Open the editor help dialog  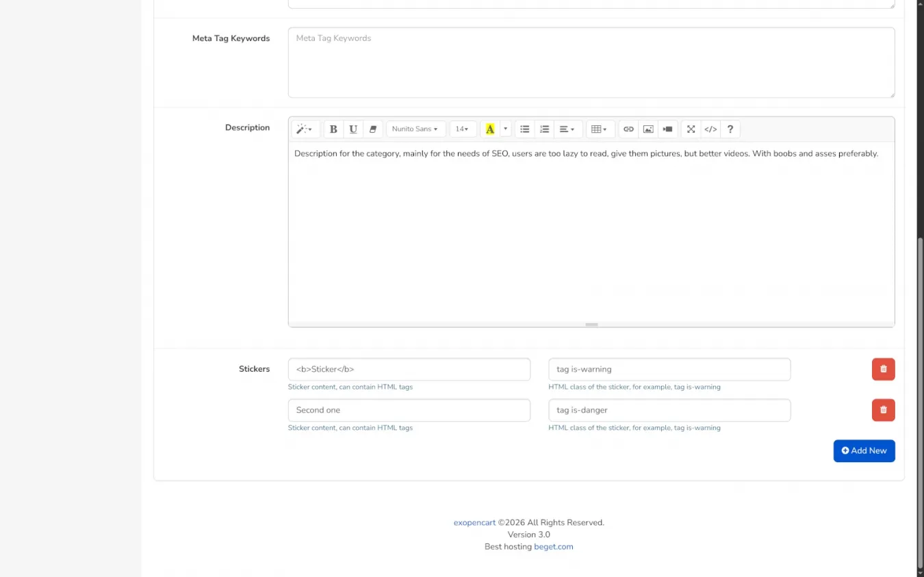point(730,129)
